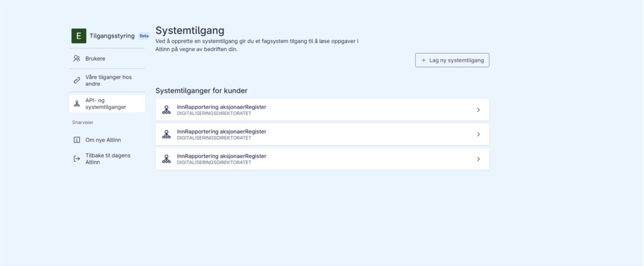Click the green E account avatar
Image resolution: width=644 pixels, height=266 pixels.
[x=79, y=36]
